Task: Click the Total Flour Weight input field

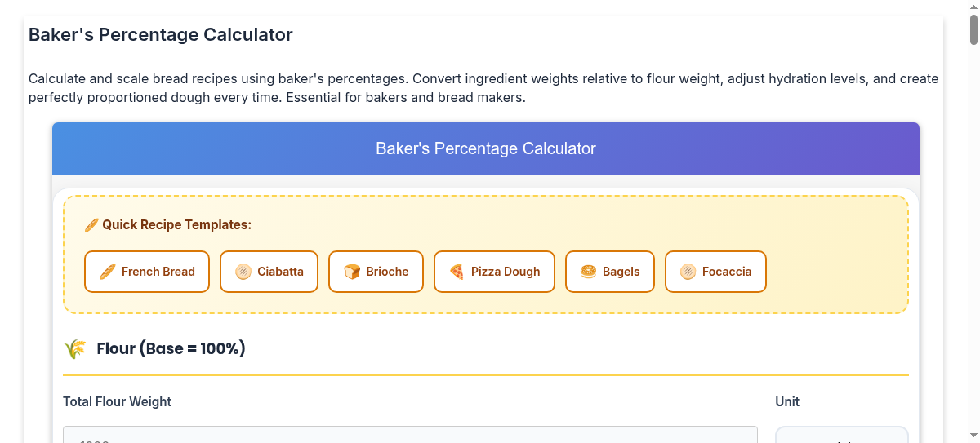Action: (410, 436)
